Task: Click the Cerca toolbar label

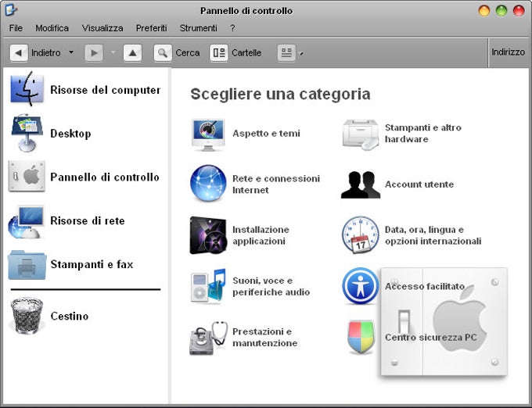Action: point(187,53)
